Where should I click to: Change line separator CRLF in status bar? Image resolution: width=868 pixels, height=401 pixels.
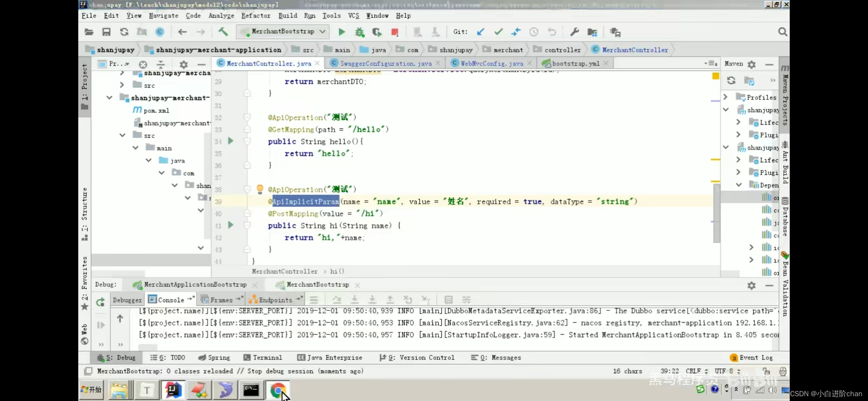pos(697,371)
